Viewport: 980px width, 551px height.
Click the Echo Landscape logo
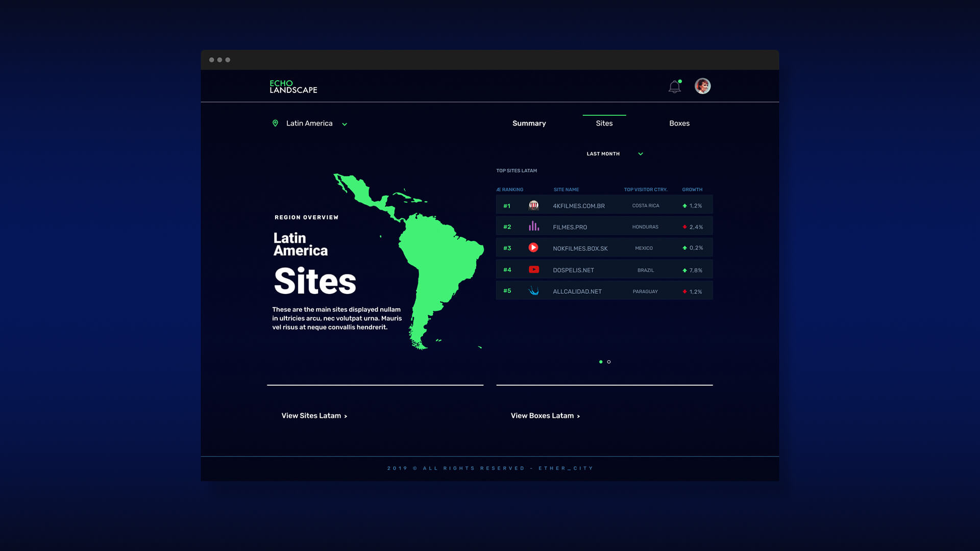coord(293,86)
